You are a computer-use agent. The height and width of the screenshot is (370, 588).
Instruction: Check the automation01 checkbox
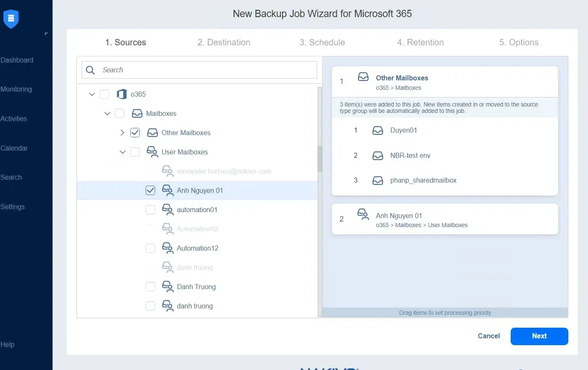point(150,210)
